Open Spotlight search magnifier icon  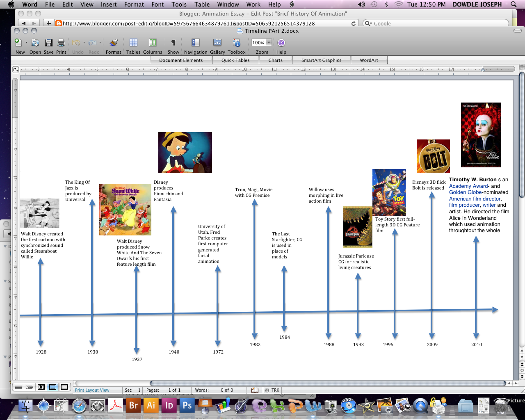[x=514, y=5]
